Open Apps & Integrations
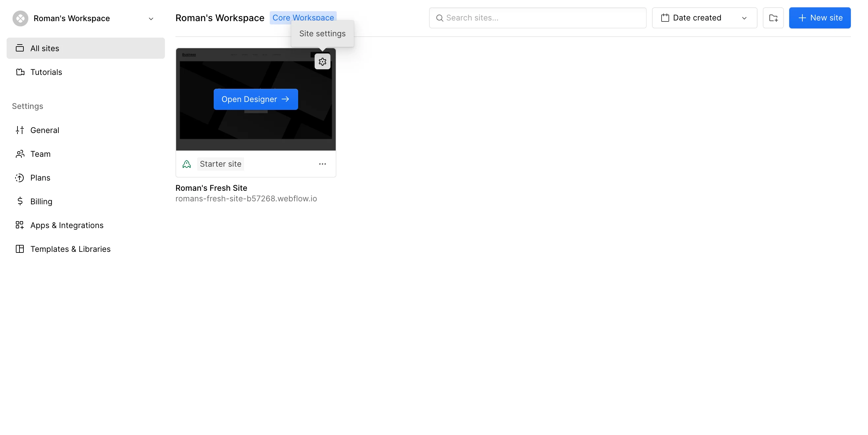Screen dimensions: 868x435 (86, 225)
